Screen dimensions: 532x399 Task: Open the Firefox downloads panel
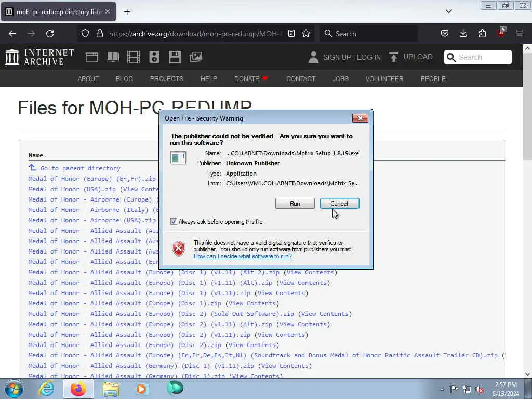tap(463, 34)
